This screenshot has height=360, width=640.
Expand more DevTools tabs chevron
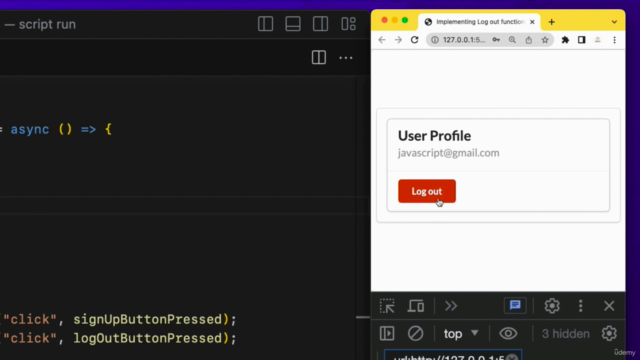451,306
